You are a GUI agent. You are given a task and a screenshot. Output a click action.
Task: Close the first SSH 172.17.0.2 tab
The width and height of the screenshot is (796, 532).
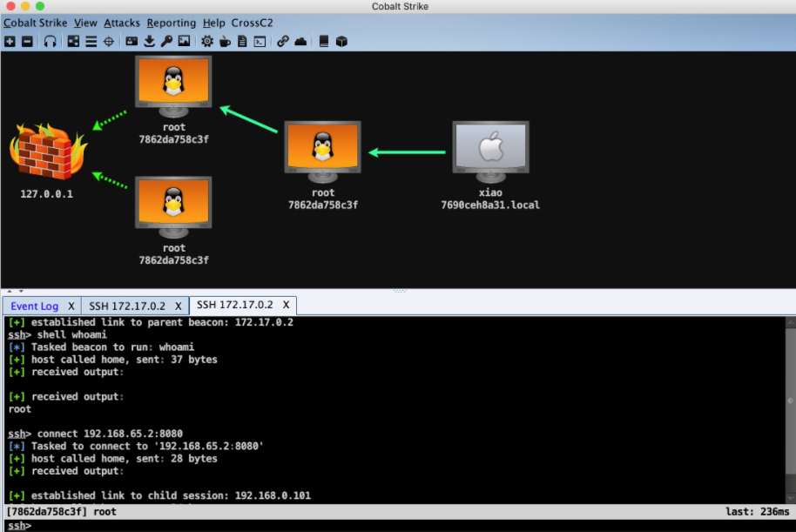[x=179, y=306]
